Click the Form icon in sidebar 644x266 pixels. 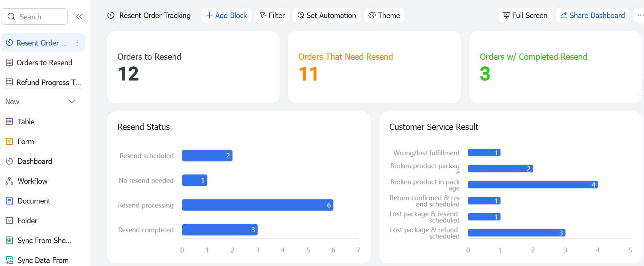click(x=9, y=141)
